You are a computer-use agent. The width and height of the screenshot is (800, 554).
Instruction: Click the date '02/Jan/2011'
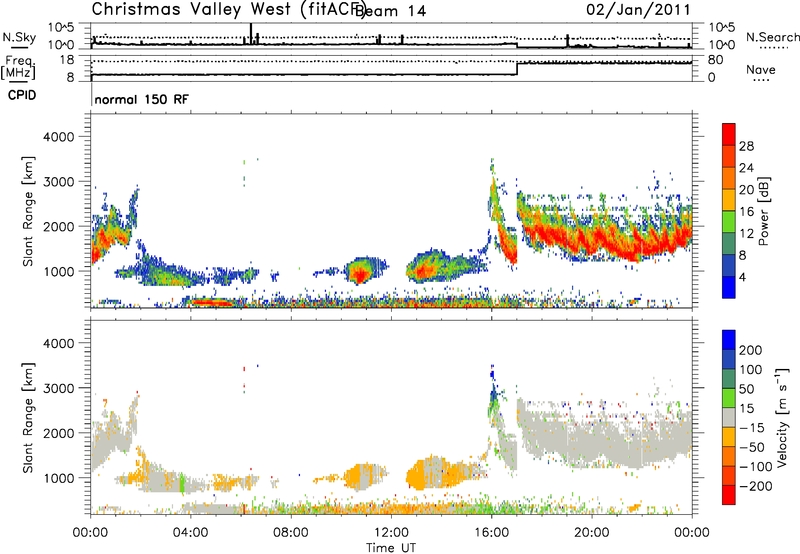tap(638, 10)
